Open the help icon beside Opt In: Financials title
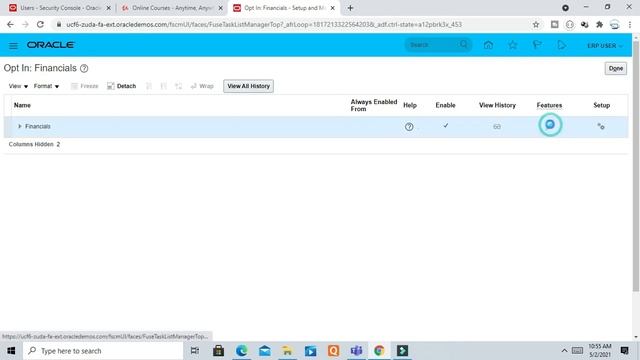Viewport: 640px width, 360px height. click(x=84, y=69)
